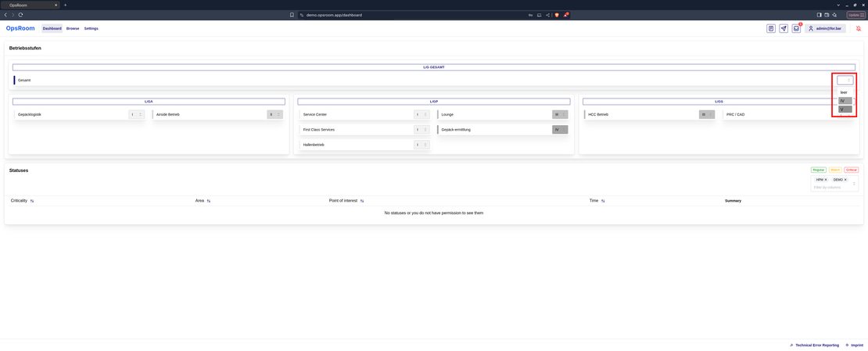
Task: Open the Gepäck-ermittlung level dropdown
Action: coord(560,130)
